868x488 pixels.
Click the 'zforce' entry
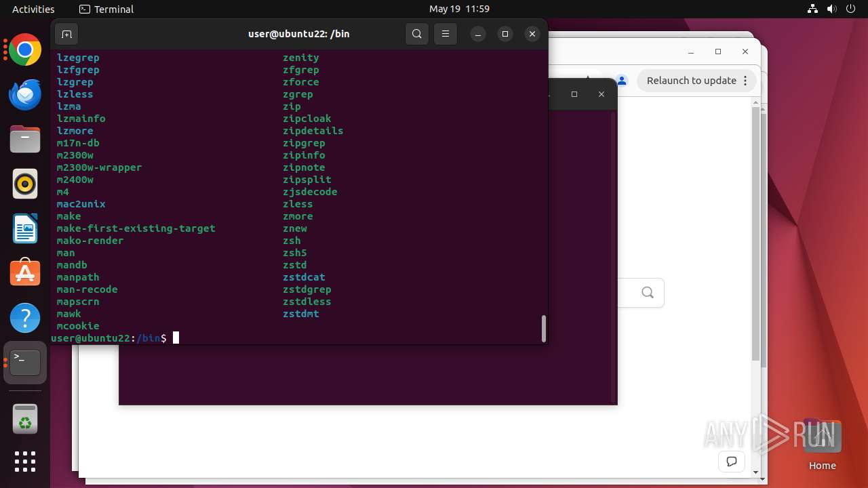click(x=300, y=82)
